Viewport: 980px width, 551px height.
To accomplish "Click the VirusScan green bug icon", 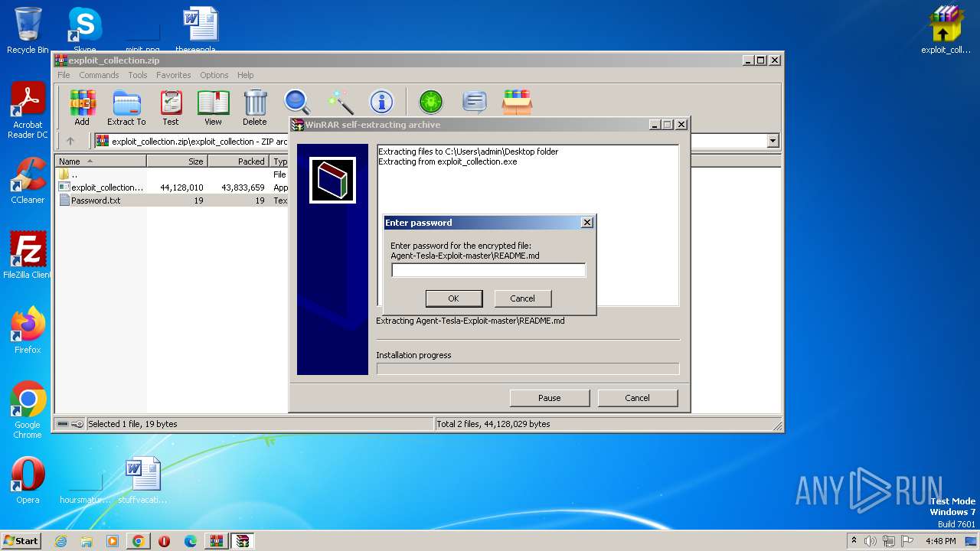I will pos(431,102).
